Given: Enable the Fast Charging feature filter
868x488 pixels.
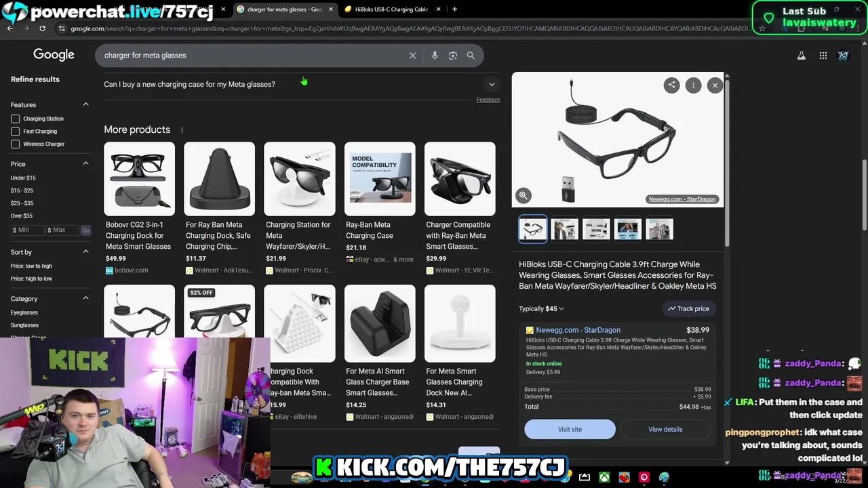Looking at the screenshot, I should click(15, 131).
